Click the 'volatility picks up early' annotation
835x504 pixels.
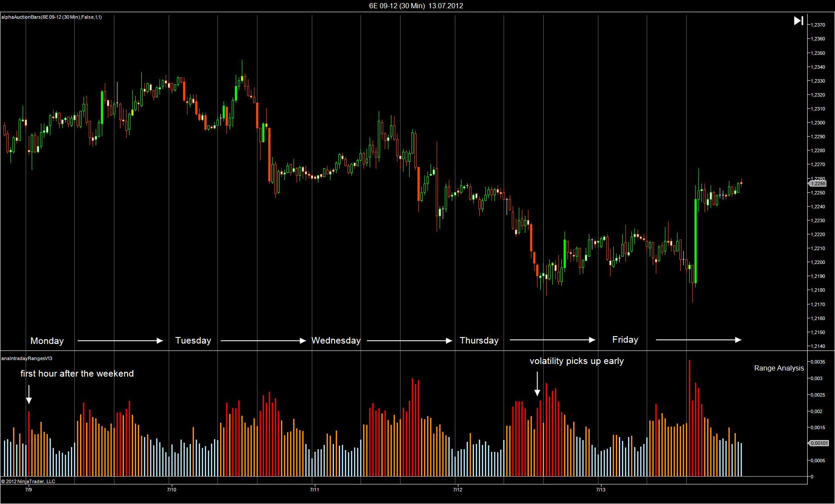tap(577, 361)
